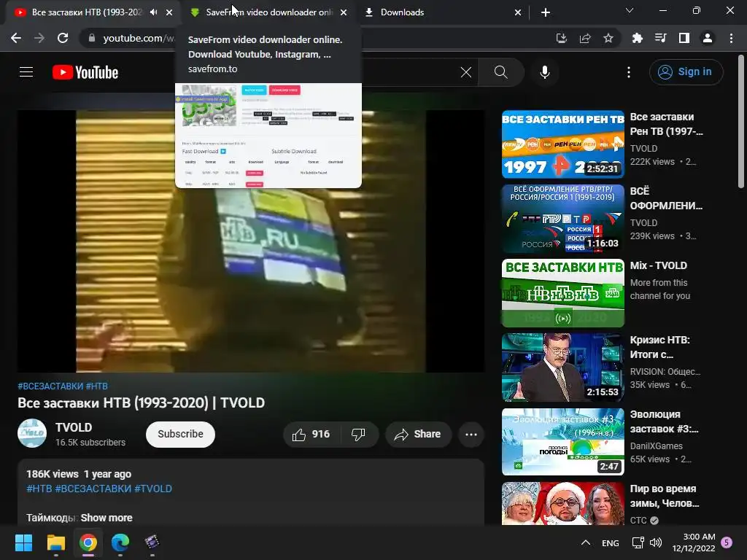Viewport: 747px width, 560px height.
Task: Open Кризис НТВ: Итоги video thumbnail
Action: [562, 367]
